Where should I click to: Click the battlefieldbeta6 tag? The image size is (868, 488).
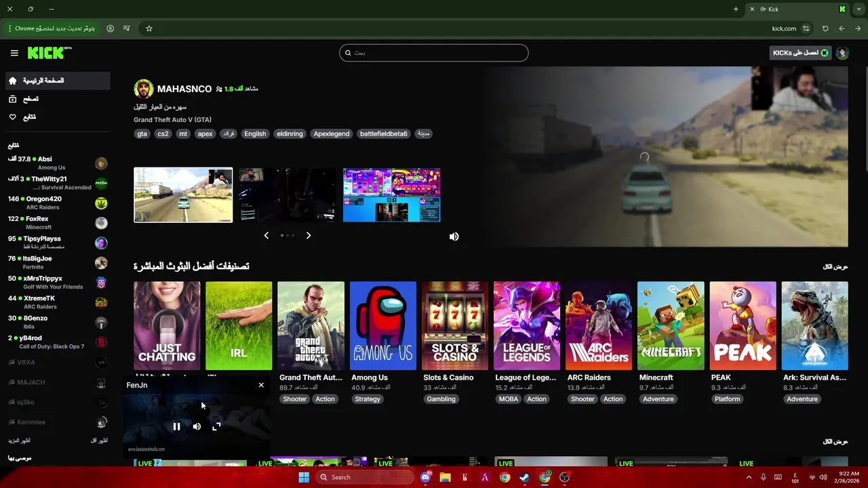384,134
